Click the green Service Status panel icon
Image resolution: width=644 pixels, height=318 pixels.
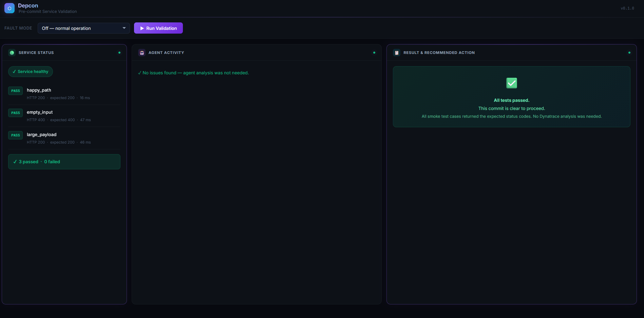[12, 53]
